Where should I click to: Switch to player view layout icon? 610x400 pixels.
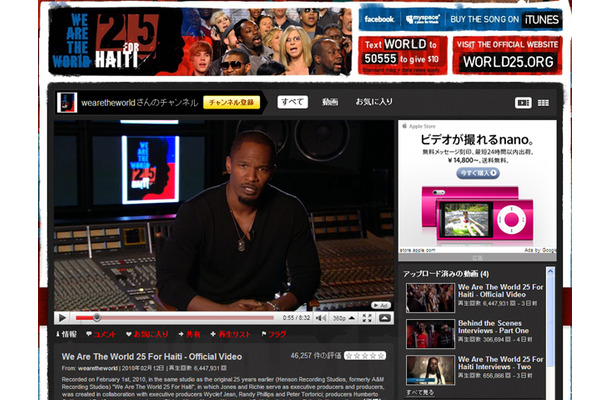(523, 103)
